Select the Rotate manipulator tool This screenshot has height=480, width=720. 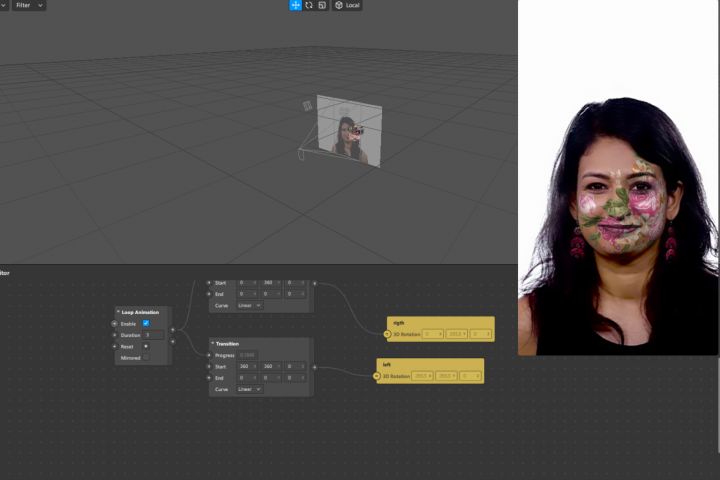309,5
